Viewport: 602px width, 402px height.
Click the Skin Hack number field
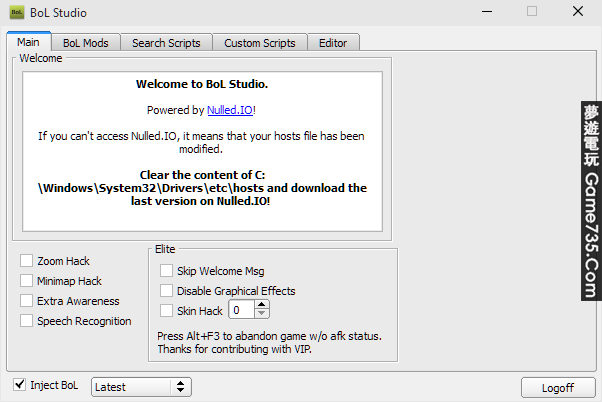coord(241,310)
